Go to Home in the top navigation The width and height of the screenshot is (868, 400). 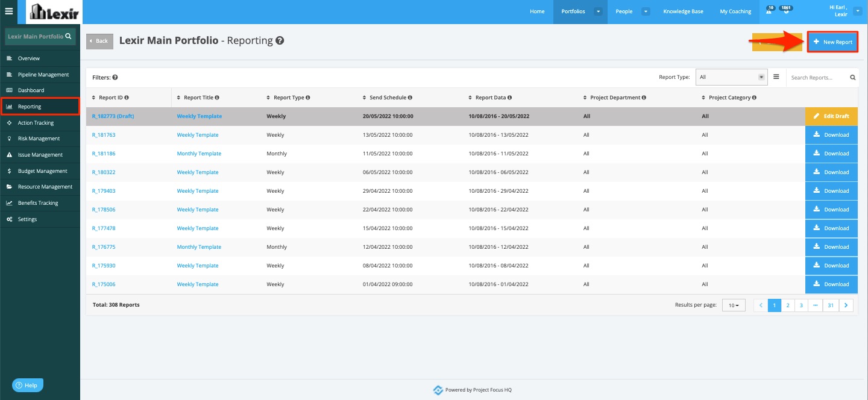pyautogui.click(x=537, y=11)
